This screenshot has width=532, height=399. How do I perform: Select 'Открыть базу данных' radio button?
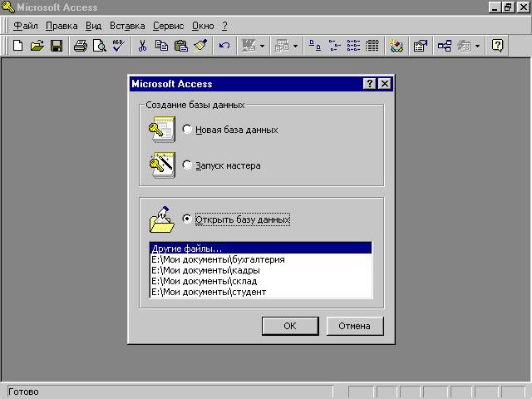click(x=187, y=219)
